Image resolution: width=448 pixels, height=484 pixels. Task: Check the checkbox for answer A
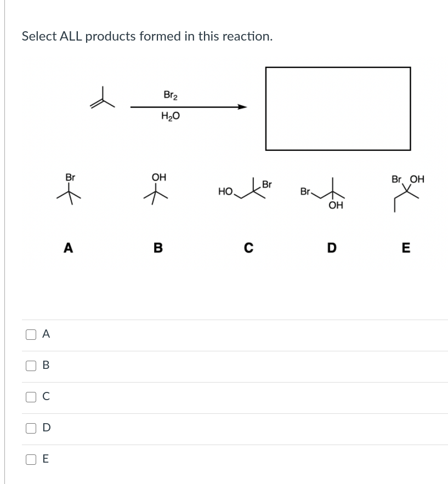(31, 334)
